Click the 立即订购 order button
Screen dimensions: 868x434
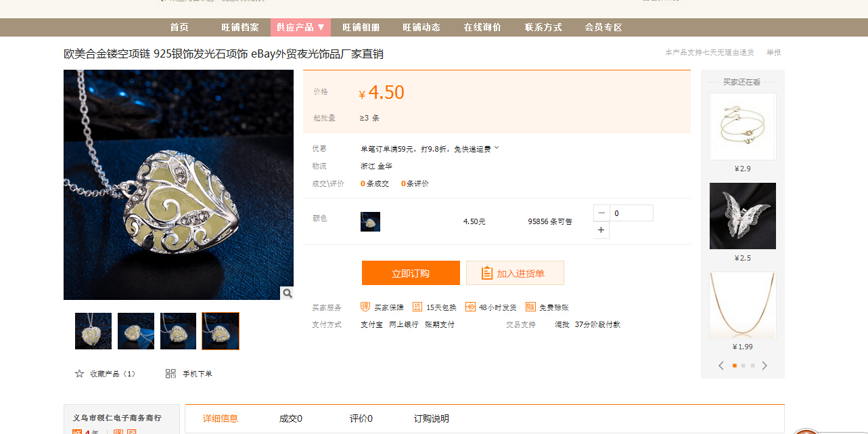click(x=411, y=274)
